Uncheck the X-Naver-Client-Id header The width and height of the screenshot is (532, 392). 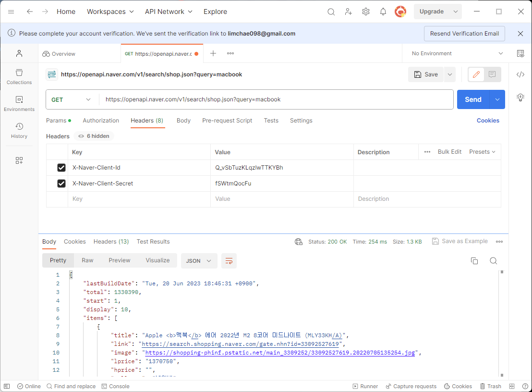(x=61, y=168)
